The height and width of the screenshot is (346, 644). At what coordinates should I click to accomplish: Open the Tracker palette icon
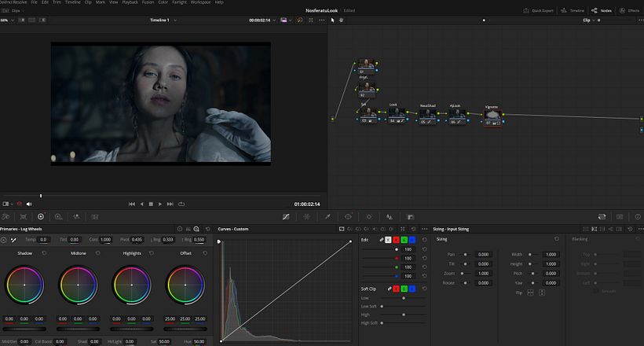pos(369,217)
